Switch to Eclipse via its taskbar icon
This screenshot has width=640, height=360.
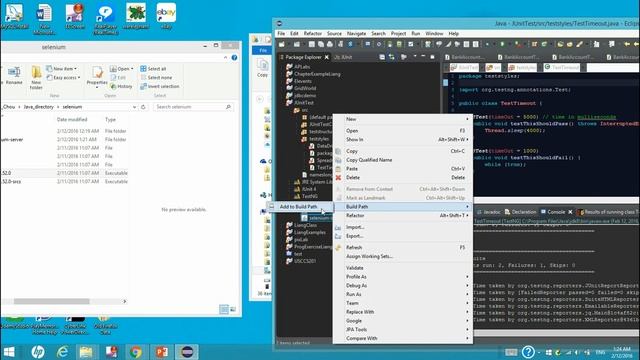click(x=187, y=352)
